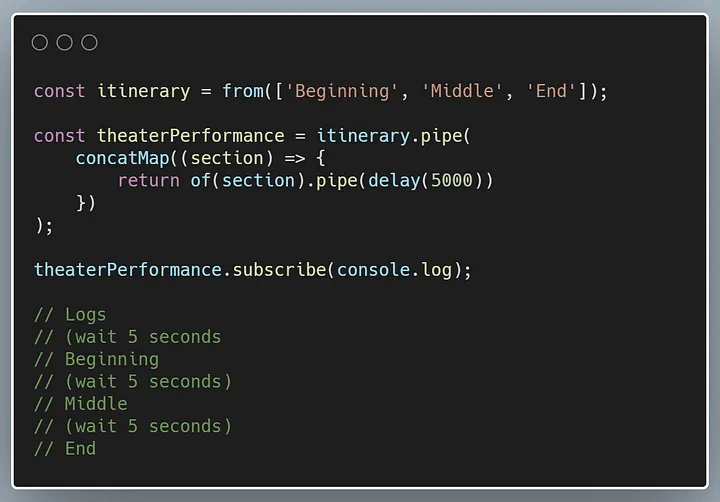The image size is (720, 502).
Task: Click the 'from' function call
Action: (242, 91)
